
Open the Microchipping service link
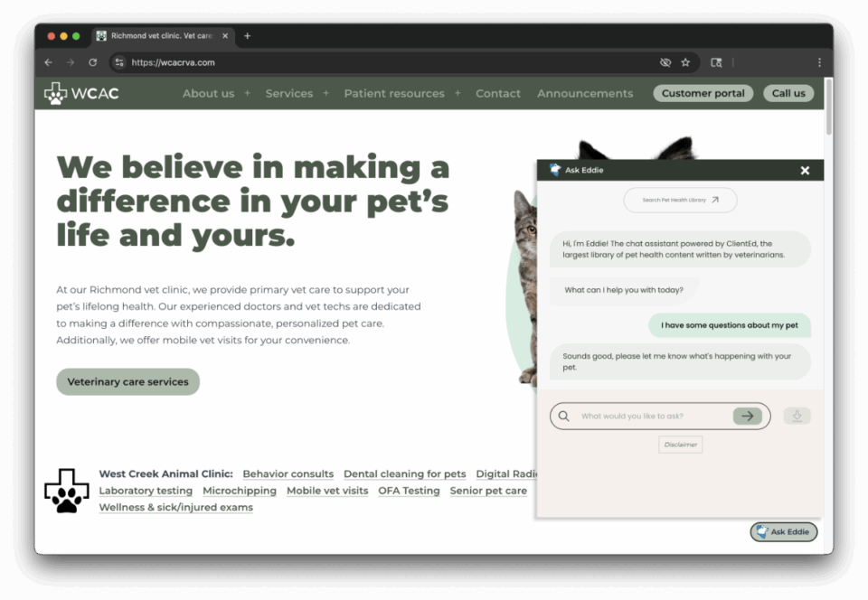pyautogui.click(x=240, y=491)
